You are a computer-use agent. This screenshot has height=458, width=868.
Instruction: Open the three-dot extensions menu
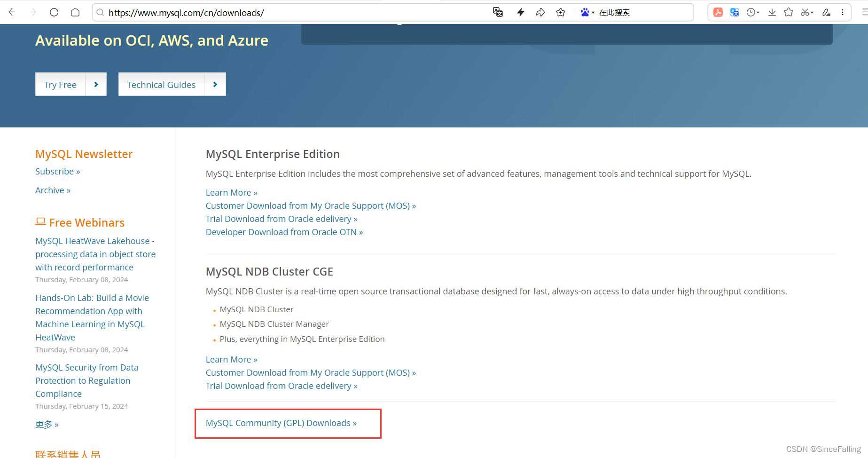843,12
